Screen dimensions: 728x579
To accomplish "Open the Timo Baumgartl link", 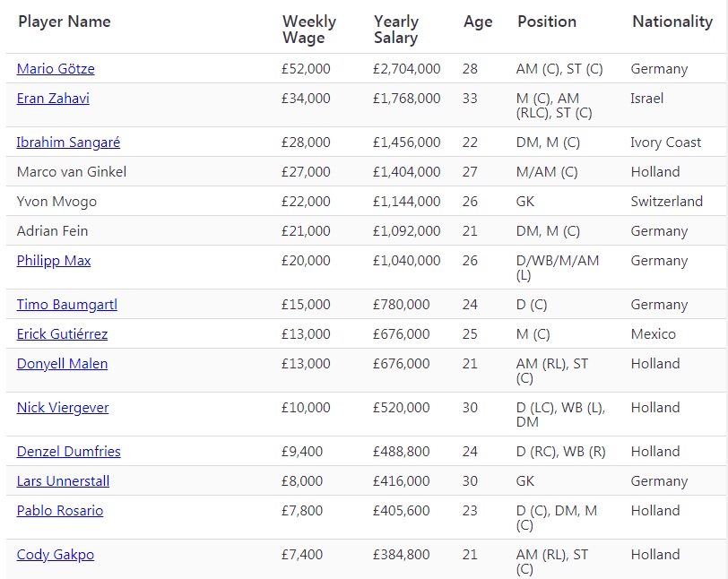I will [67, 305].
